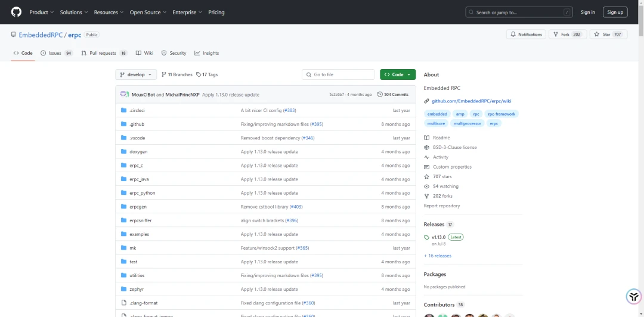This screenshot has height=317, width=644.
Task: Click the Search or jump to box
Action: click(x=519, y=12)
